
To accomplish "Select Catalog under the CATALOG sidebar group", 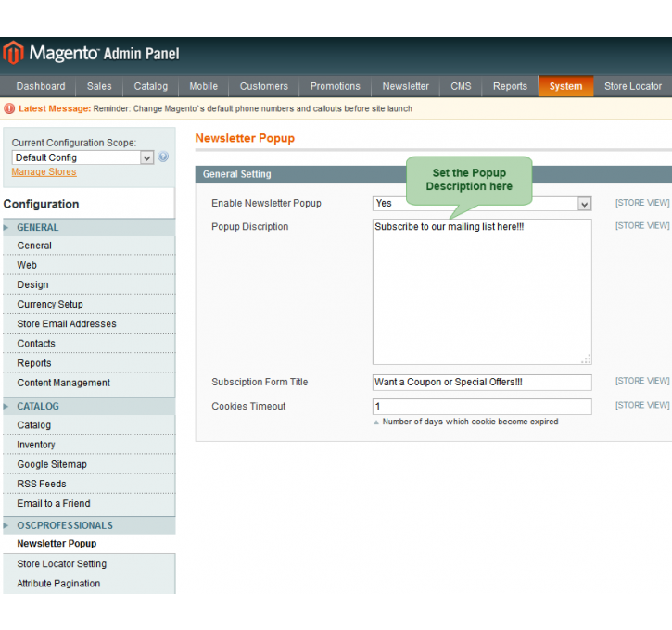I will pyautogui.click(x=89, y=425).
